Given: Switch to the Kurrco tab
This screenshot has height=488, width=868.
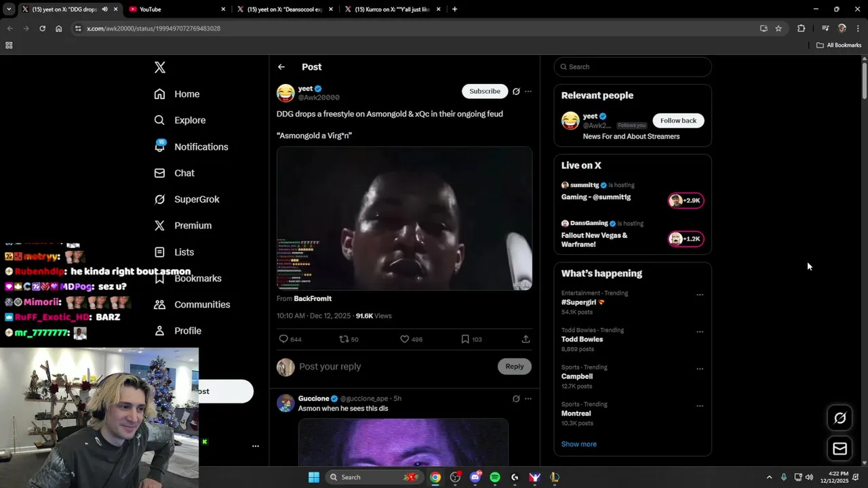Looking at the screenshot, I should [393, 9].
